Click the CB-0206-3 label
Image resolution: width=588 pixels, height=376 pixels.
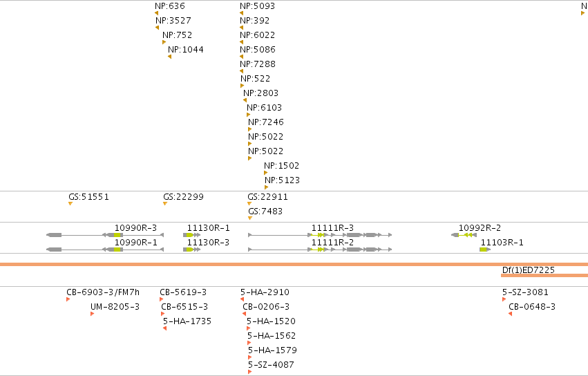click(x=266, y=307)
